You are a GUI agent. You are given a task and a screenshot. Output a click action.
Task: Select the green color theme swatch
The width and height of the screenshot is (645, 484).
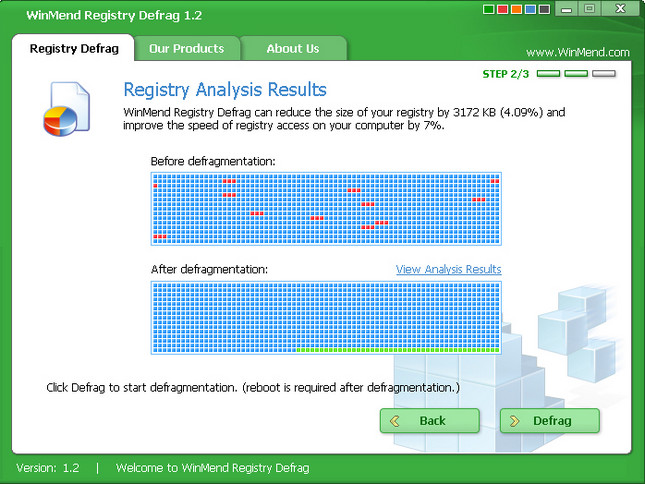click(x=489, y=9)
